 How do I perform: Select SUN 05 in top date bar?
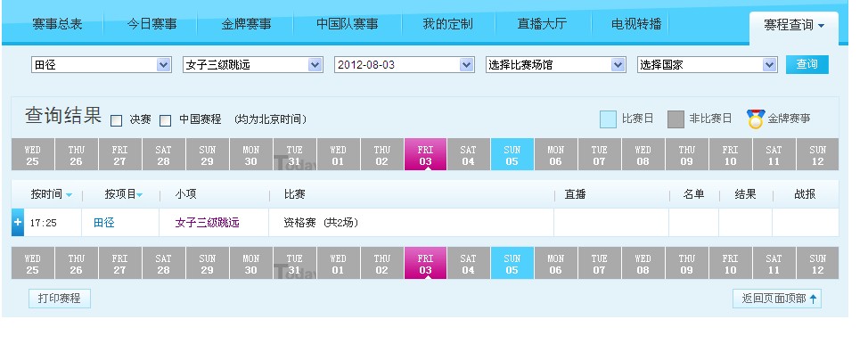(512, 154)
